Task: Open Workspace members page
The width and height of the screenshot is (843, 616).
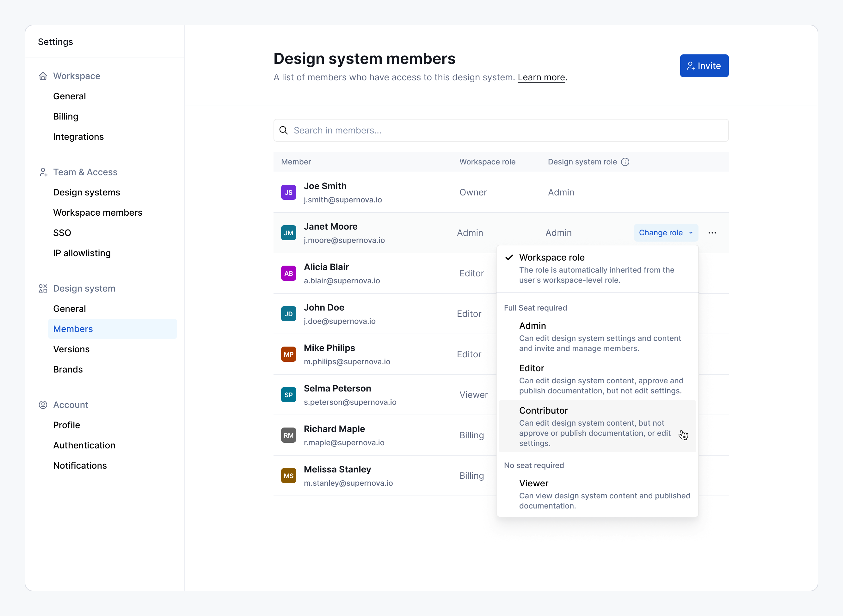Action: tap(98, 213)
